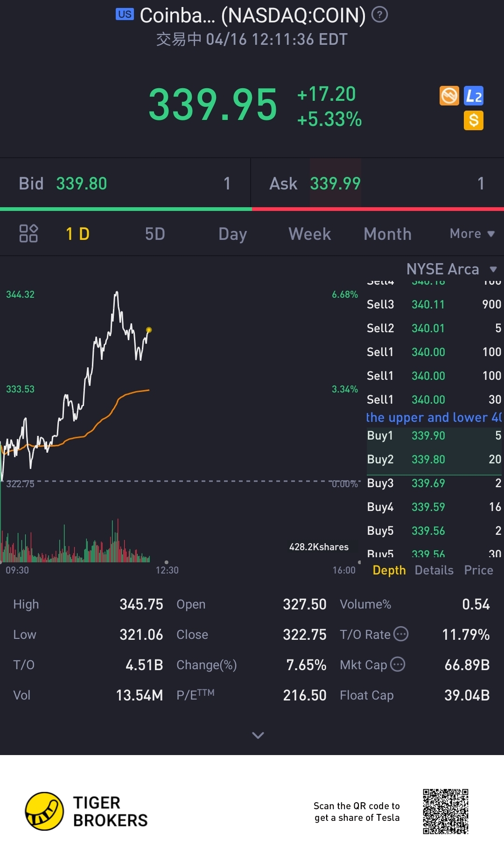Tap the T/O Rate value 11.79%
The width and height of the screenshot is (504, 868).
click(x=466, y=635)
